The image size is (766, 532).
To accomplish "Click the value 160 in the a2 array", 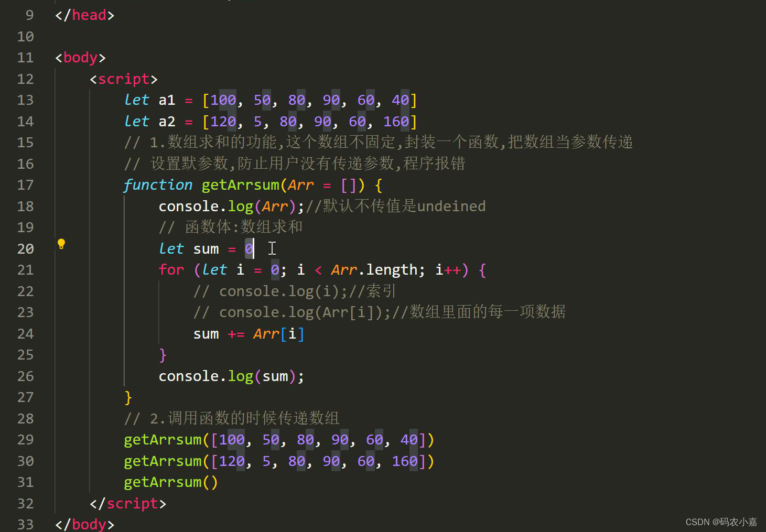I will 396,121.
